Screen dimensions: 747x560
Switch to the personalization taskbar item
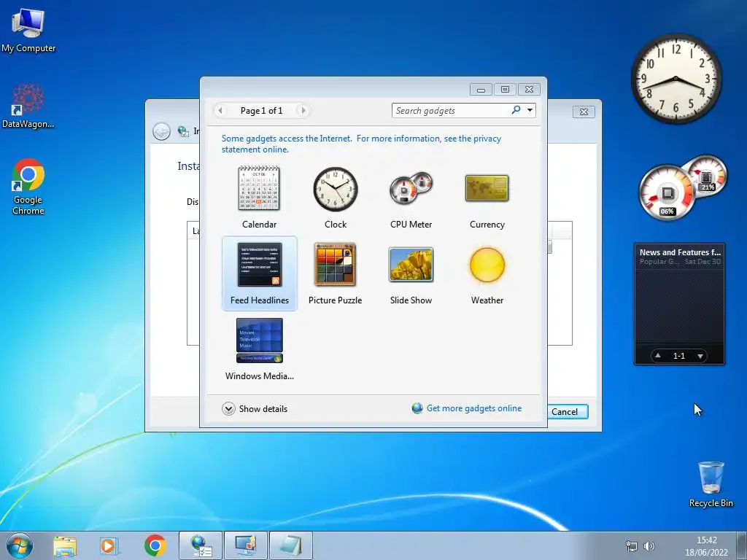[x=246, y=545]
